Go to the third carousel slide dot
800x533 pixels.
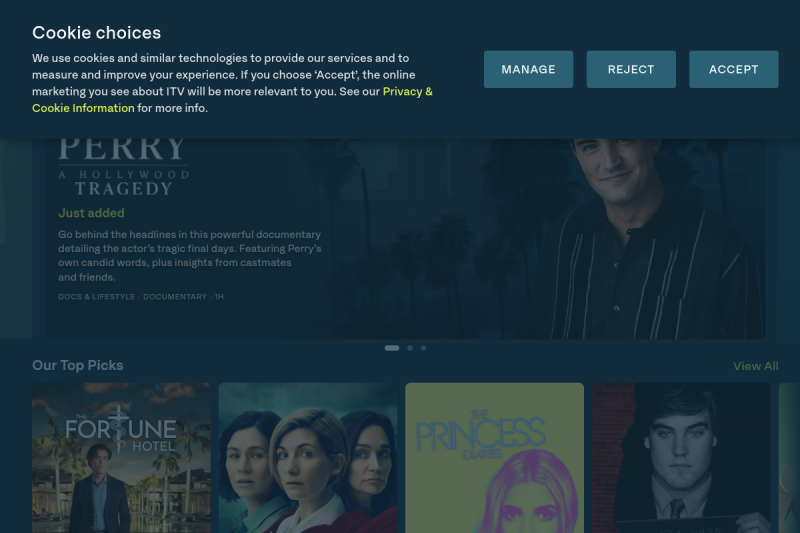[423, 348]
